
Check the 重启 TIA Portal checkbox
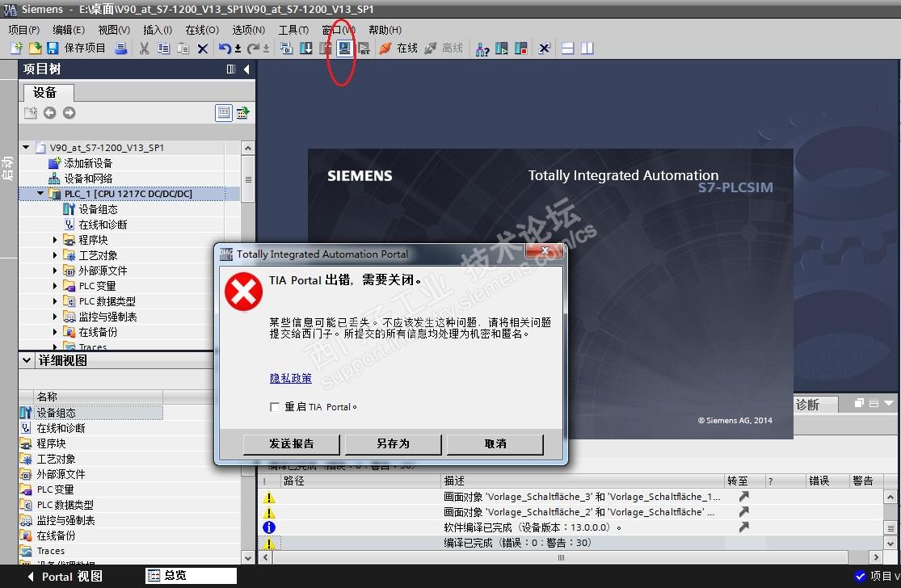275,407
